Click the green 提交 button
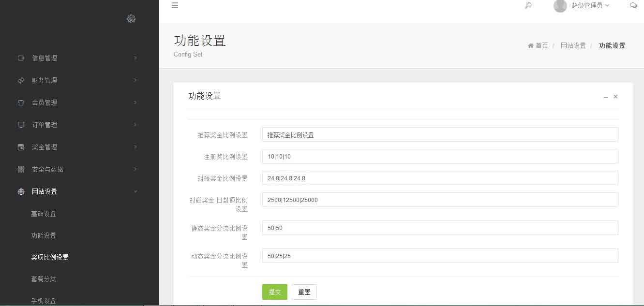The width and height of the screenshot is (644, 306). [274, 292]
